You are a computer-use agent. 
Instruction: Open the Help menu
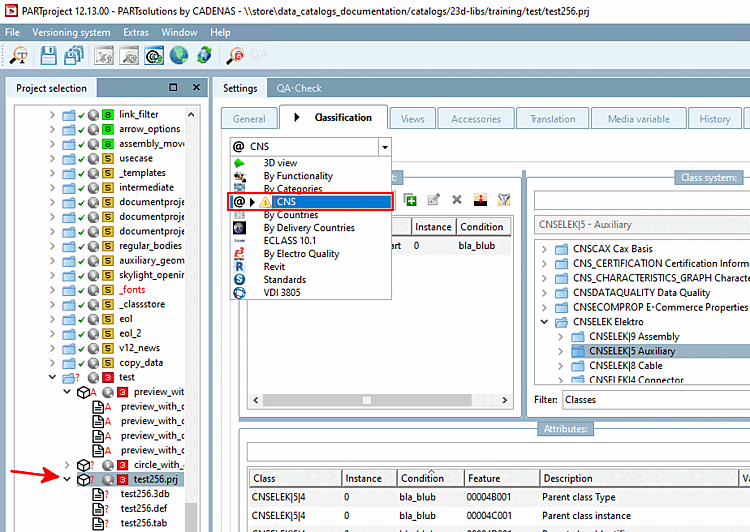(220, 33)
